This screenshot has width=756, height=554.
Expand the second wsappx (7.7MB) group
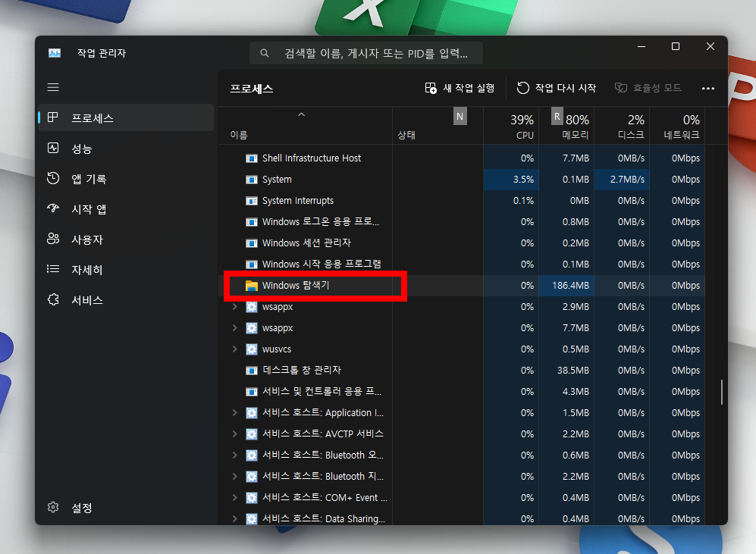pos(235,328)
